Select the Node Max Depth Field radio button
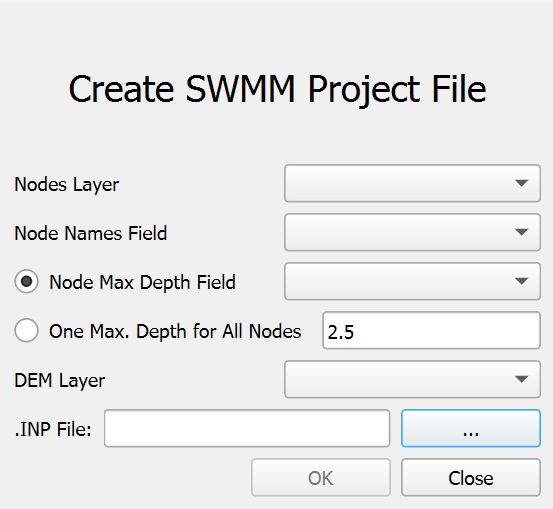 click(x=26, y=281)
